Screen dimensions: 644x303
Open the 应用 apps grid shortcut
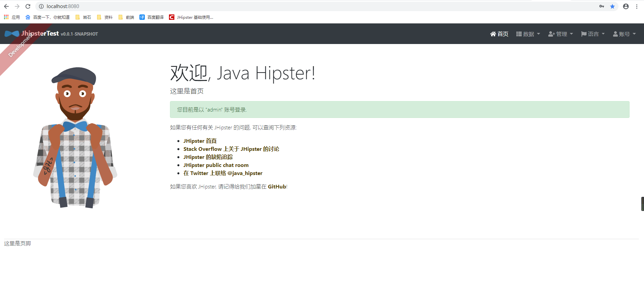pyautogui.click(x=12, y=17)
